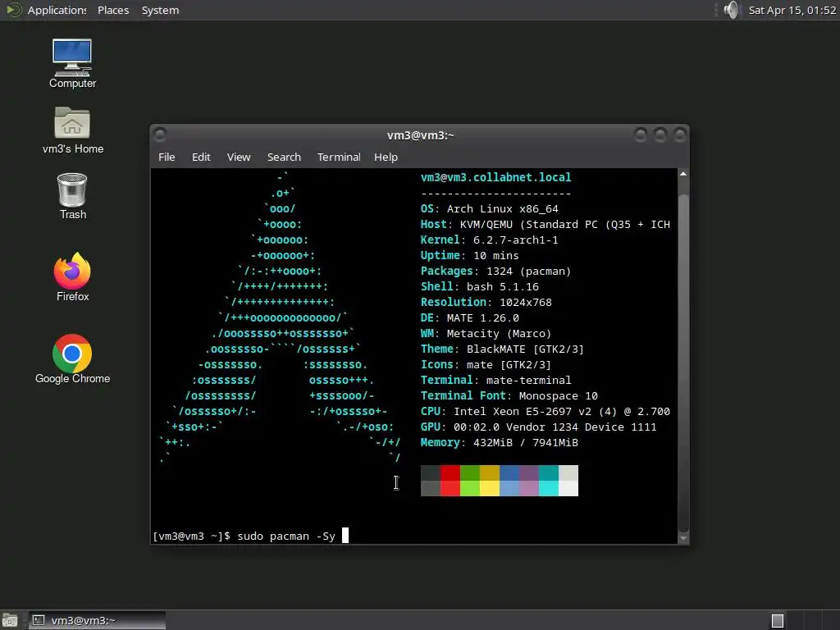The image size is (840, 630).
Task: Click the cyan color block in neofetch palette
Action: coord(549,489)
